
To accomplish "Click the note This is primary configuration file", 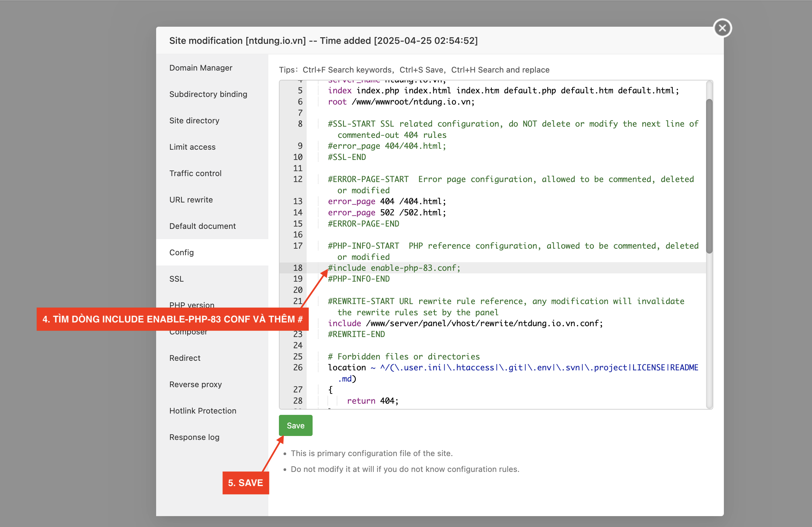I will 372,453.
